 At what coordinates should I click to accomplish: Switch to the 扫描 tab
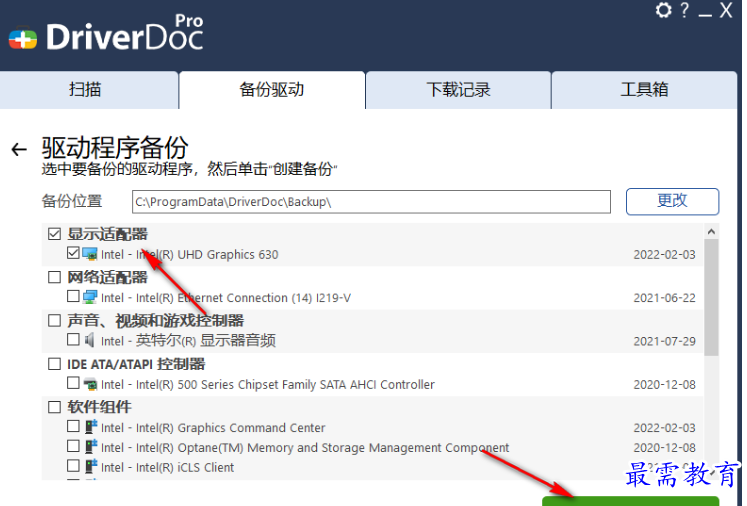[89, 90]
